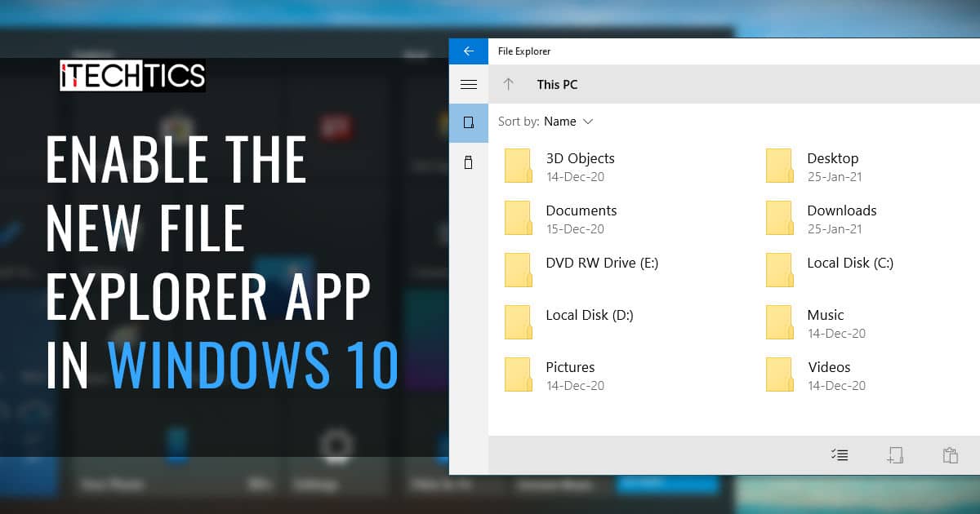
Task: Click the 25-Jan-21 date under Desktop
Action: 835,177
